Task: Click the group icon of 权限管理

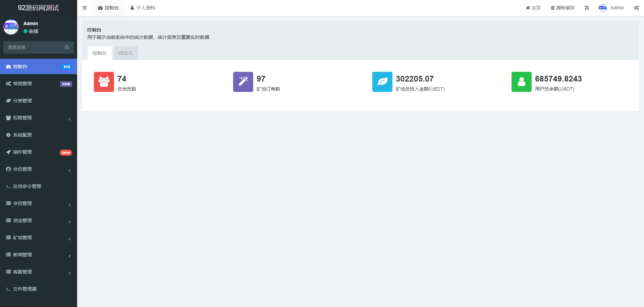Action: tap(8, 118)
